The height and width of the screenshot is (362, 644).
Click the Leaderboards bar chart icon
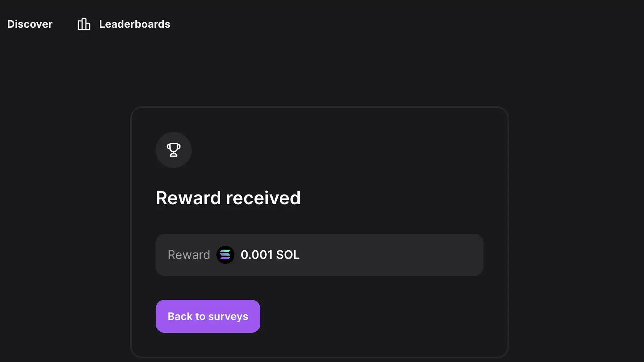pos(84,24)
